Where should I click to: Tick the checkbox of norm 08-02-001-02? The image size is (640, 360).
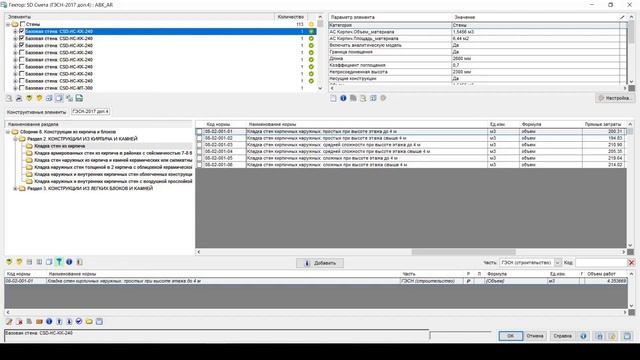(199, 138)
